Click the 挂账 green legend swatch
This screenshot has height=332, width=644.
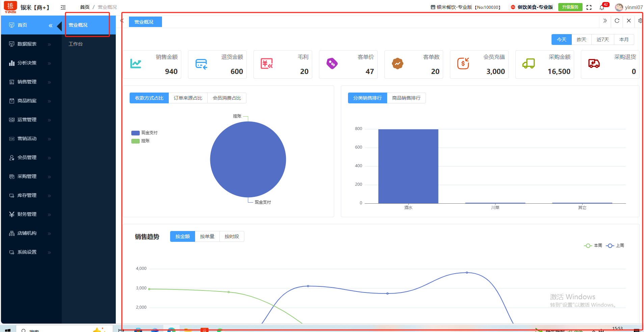pos(135,141)
